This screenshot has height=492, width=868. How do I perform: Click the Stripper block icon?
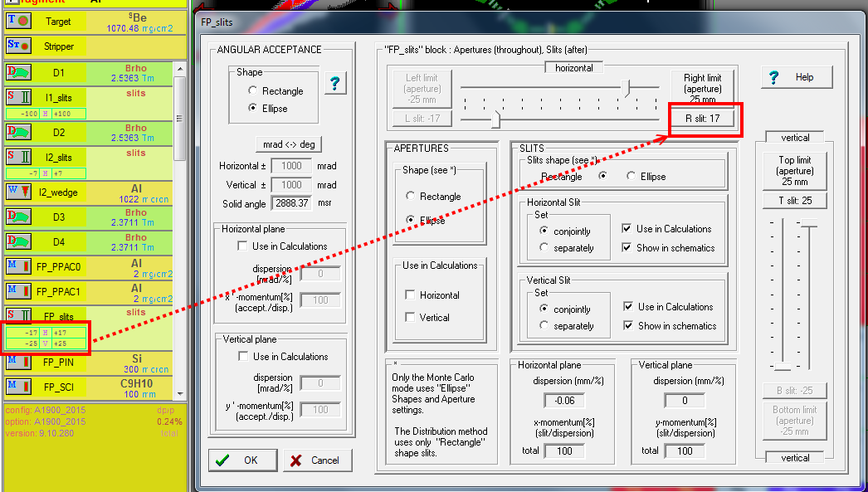tap(18, 46)
